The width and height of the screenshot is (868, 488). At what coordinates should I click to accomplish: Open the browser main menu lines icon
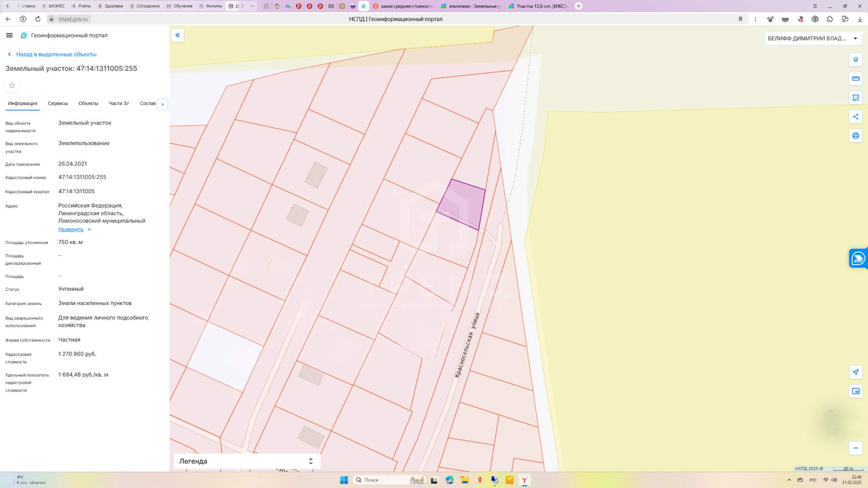coord(815,6)
